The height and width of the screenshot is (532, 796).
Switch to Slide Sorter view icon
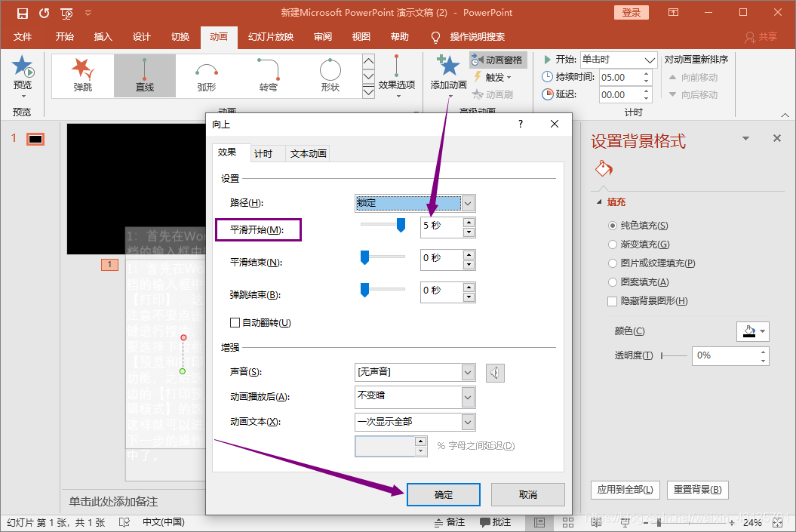point(568,522)
